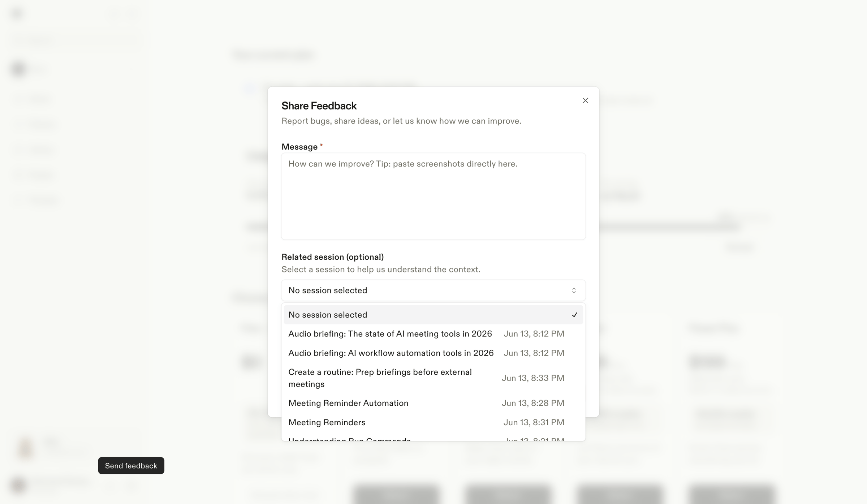
Task: Click the Jun 13, 8:31 PM timestamp
Action: point(534,422)
